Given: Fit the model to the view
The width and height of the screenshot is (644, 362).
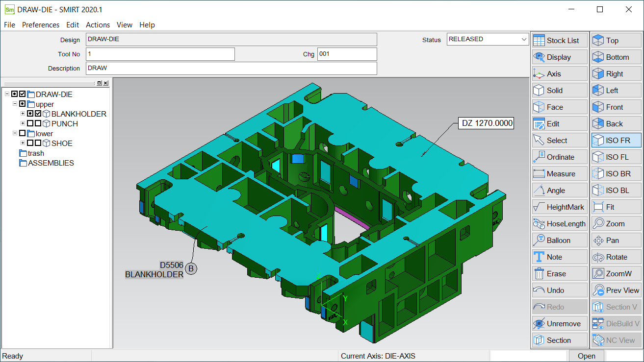Looking at the screenshot, I should point(617,207).
